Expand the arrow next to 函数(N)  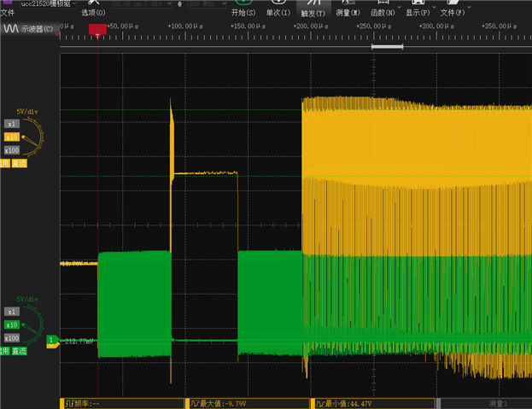(x=400, y=7)
